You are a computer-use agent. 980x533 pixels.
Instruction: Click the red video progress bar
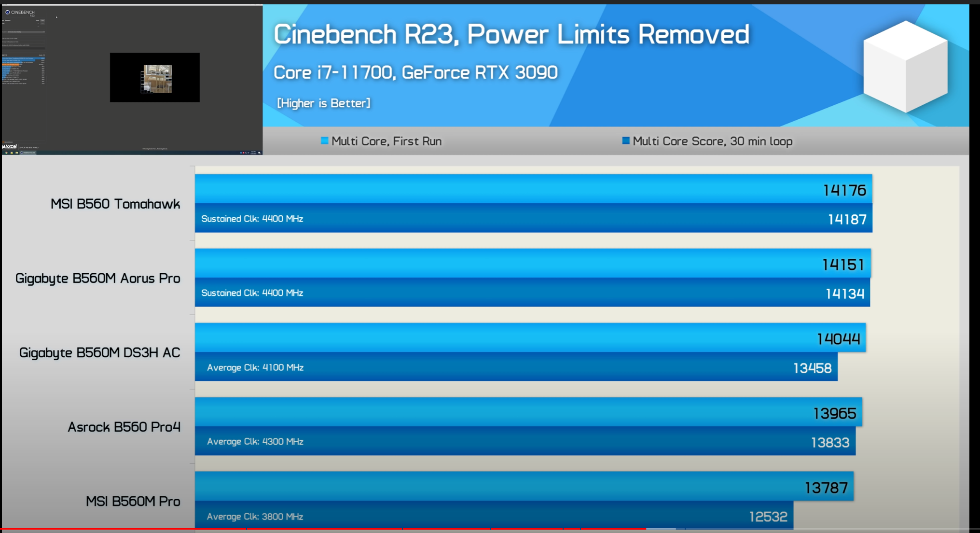point(323,529)
